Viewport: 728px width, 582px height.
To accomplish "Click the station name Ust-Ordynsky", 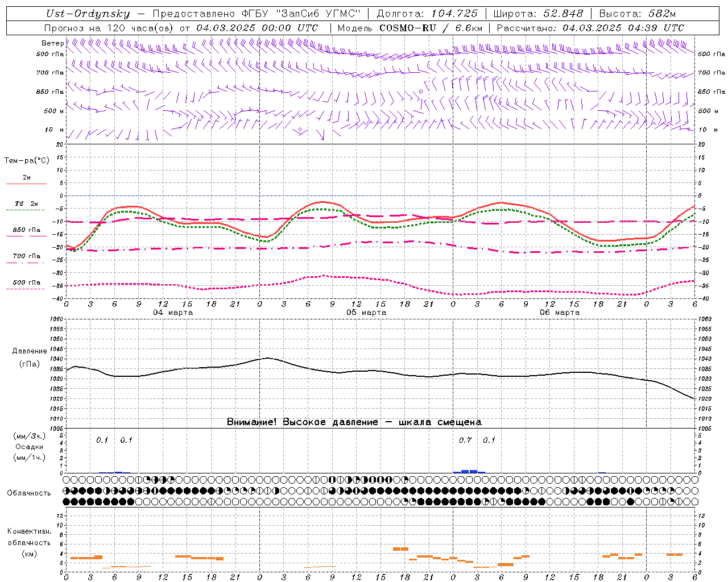I will 88,14.
